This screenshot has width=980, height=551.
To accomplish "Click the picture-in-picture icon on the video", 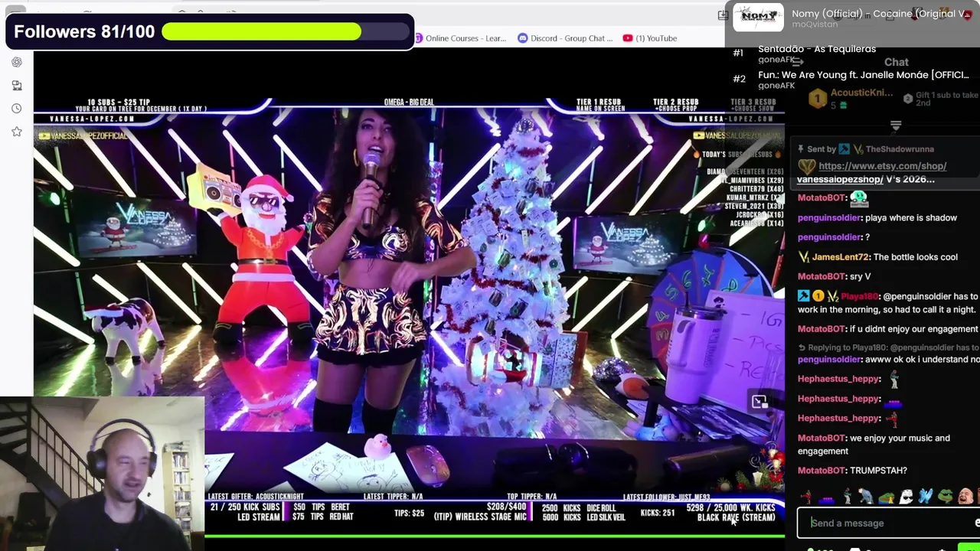I will tap(759, 402).
